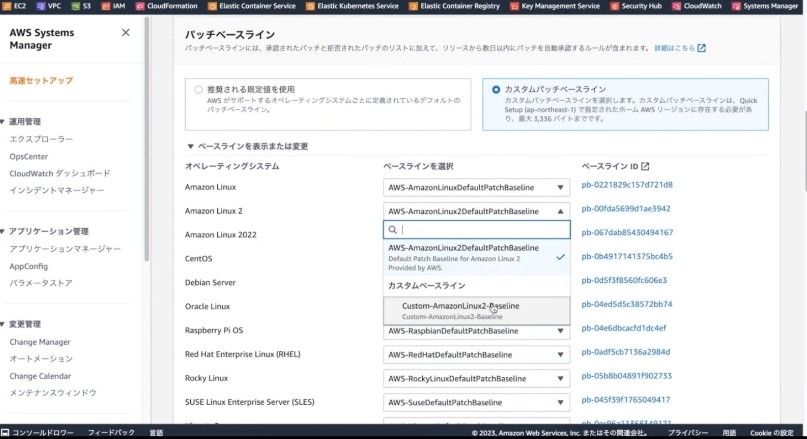Open the Red Hat Enterprise Linux baseline dropdown
Image resolution: width=807 pixels, height=439 pixels.
[477, 355]
